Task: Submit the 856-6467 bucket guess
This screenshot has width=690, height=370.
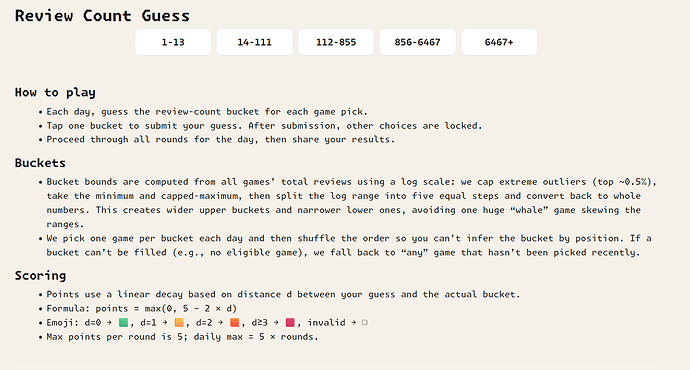Action: click(417, 42)
